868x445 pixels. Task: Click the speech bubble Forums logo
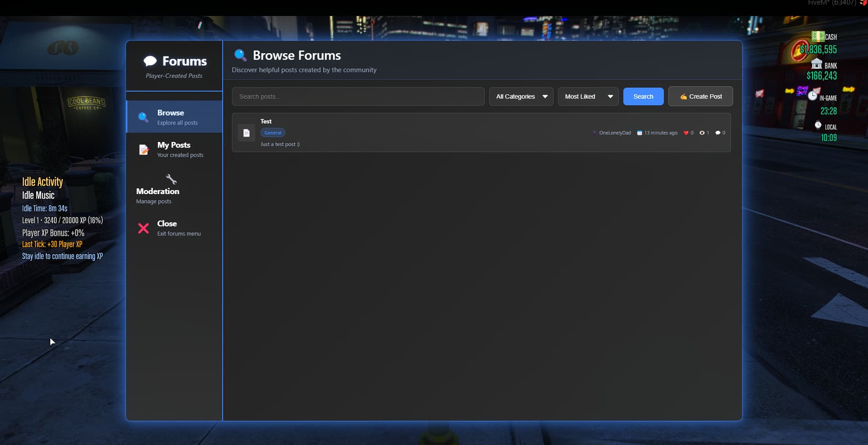[x=150, y=61]
